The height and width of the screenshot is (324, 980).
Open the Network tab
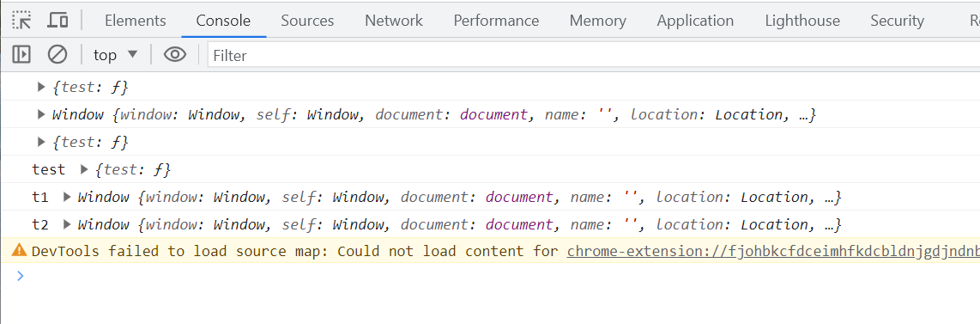pos(394,21)
